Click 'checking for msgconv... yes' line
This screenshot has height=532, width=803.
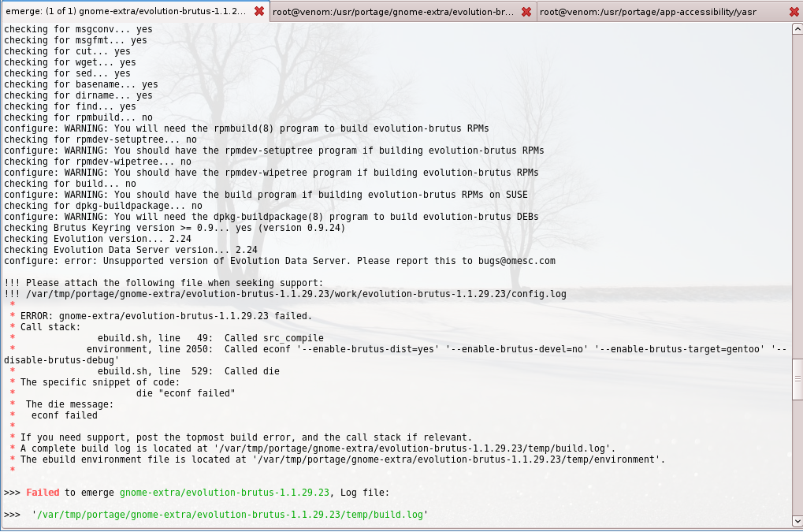(x=78, y=30)
